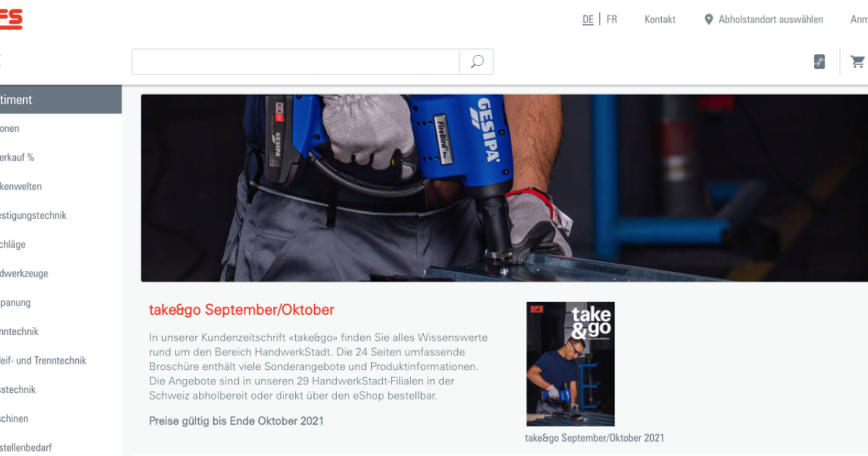The image size is (868, 456).
Task: Click the quick order document icon
Action: [x=820, y=62]
